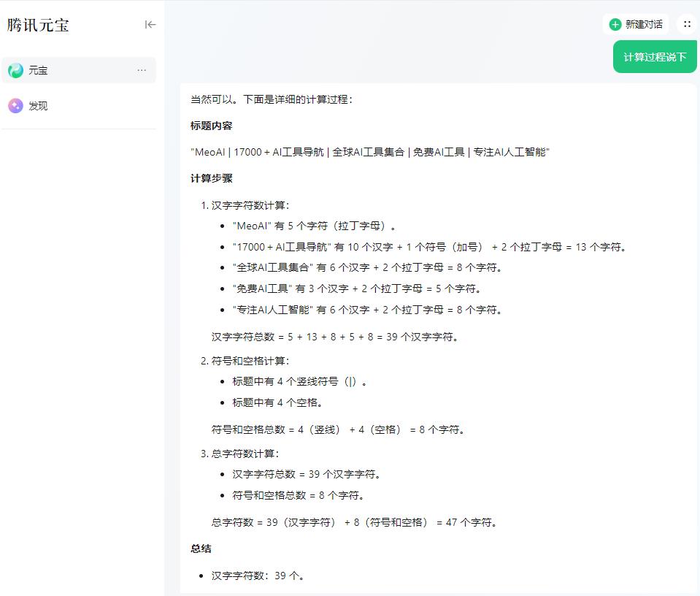Click the 计算步骤 heading

click(x=211, y=179)
